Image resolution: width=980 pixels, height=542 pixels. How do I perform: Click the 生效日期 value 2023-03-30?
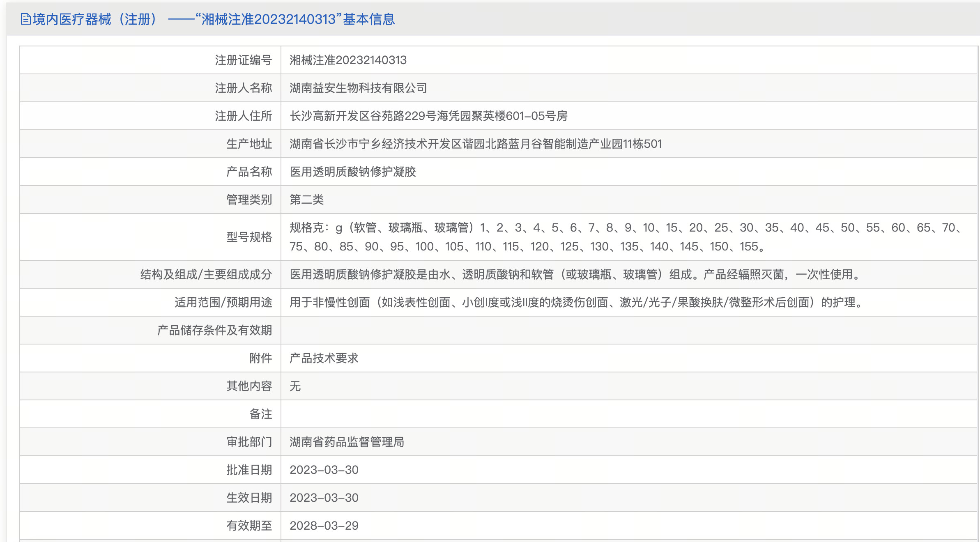(x=324, y=498)
